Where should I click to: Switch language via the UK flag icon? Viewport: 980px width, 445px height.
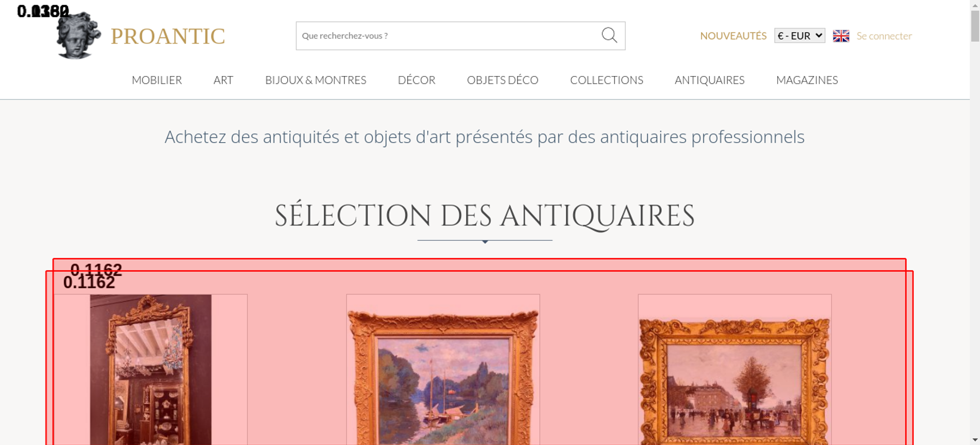point(841,36)
